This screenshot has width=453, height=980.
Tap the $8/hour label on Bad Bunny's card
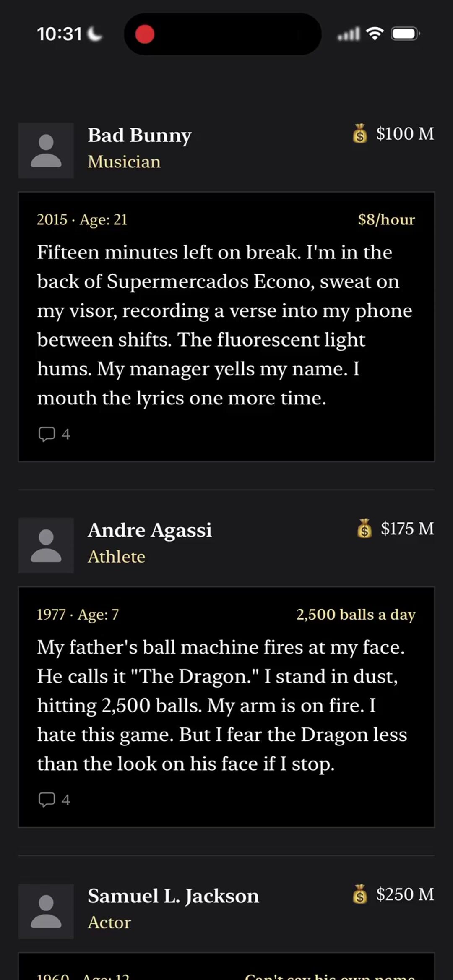386,220
